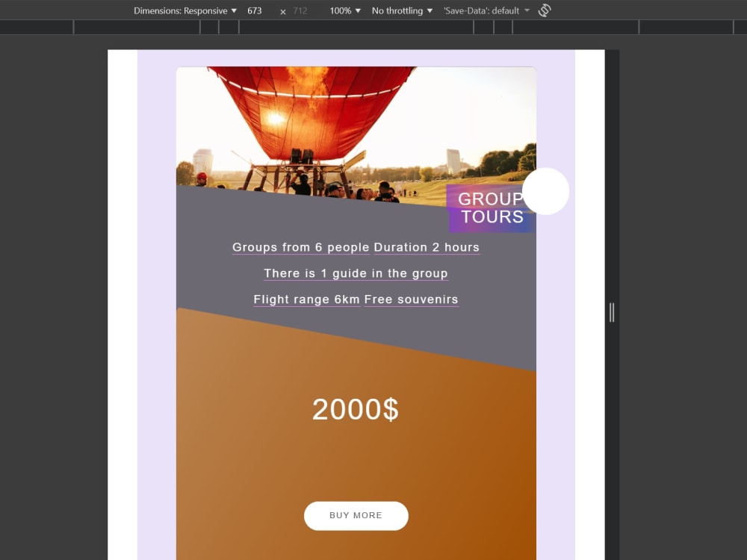Viewport: 747px width, 560px height.
Task: Edit the viewport height field 712
Action: click(x=300, y=10)
